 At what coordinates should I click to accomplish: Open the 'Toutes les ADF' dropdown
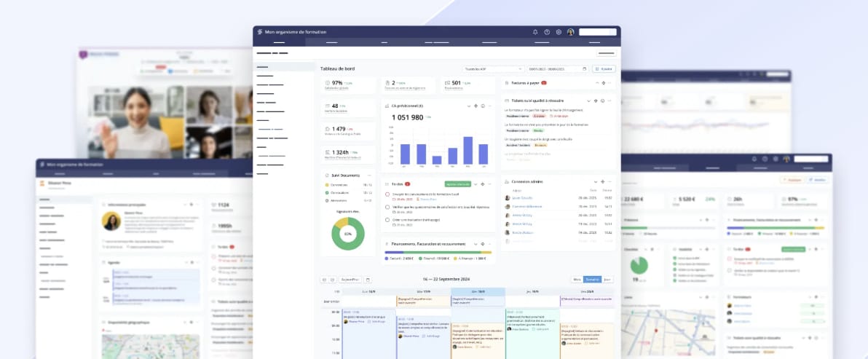pos(492,69)
